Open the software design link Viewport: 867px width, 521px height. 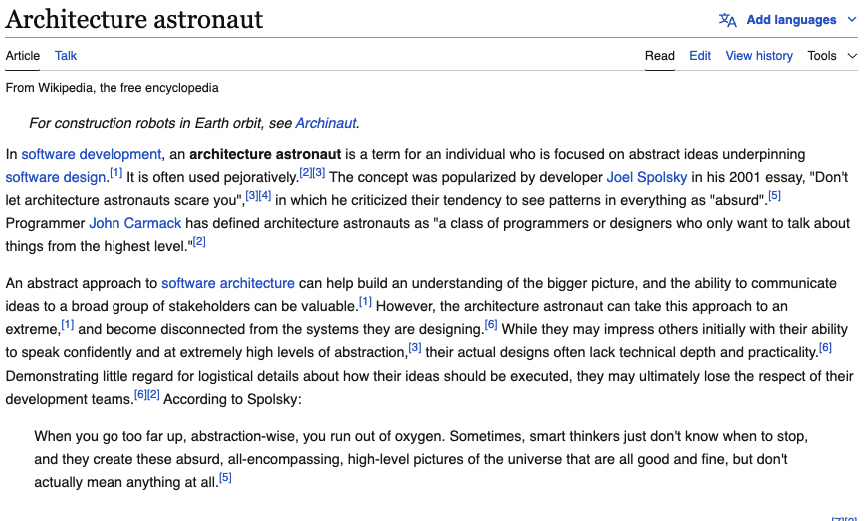coord(56,177)
